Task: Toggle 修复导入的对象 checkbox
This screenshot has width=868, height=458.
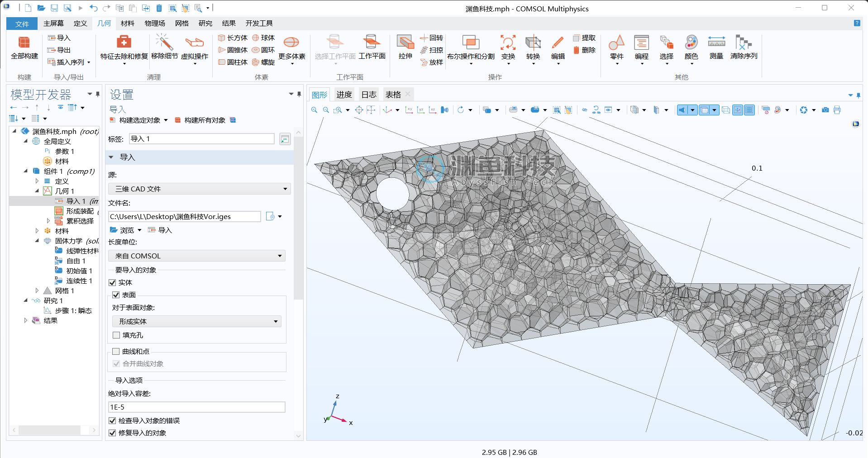Action: point(113,433)
